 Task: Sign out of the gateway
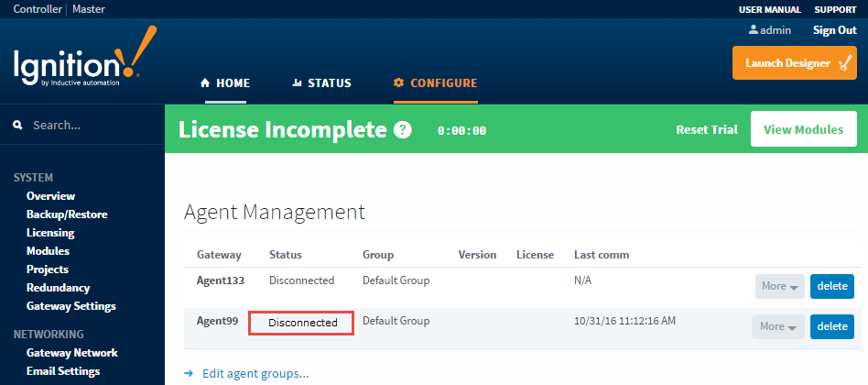[834, 30]
